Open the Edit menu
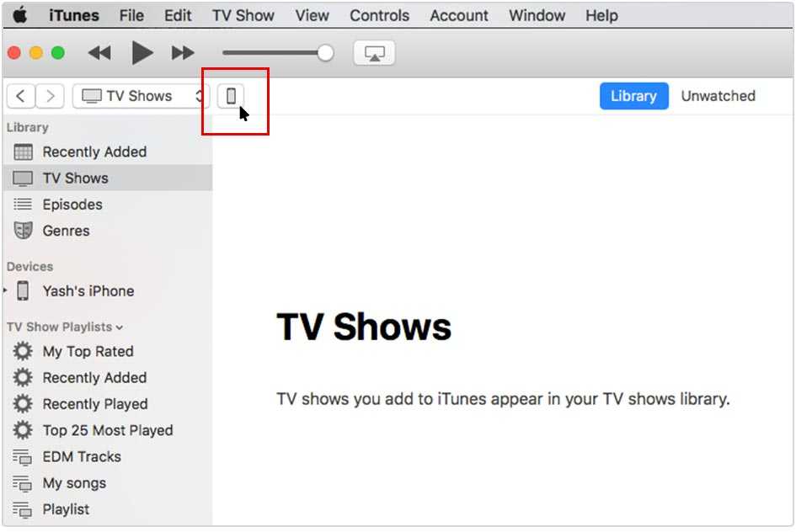The image size is (796, 532). (x=178, y=15)
